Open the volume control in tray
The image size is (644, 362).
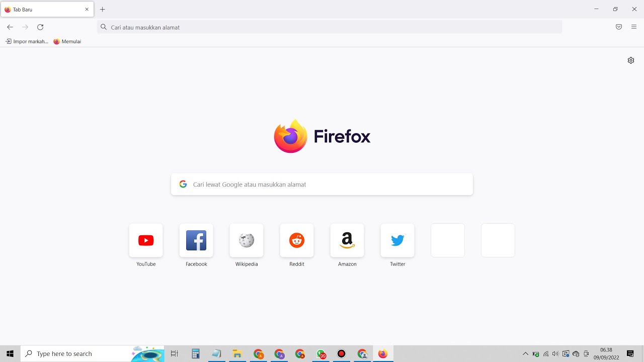[x=555, y=354]
